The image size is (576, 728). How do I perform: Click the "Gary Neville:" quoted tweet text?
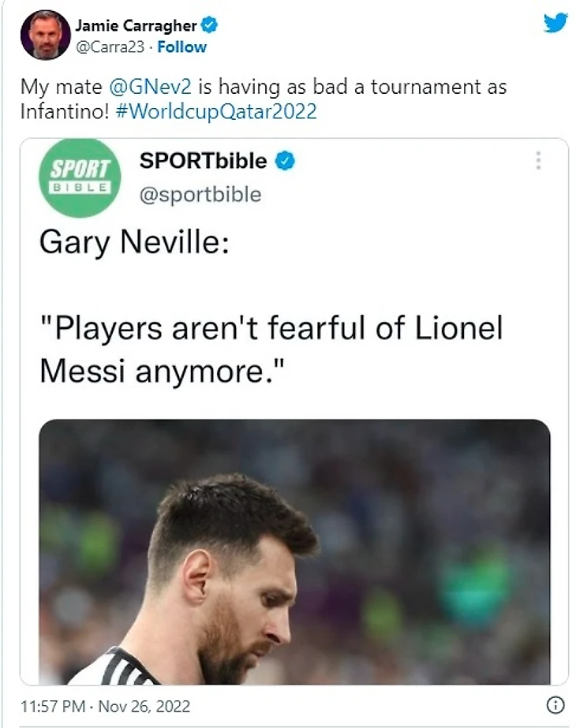(x=134, y=243)
